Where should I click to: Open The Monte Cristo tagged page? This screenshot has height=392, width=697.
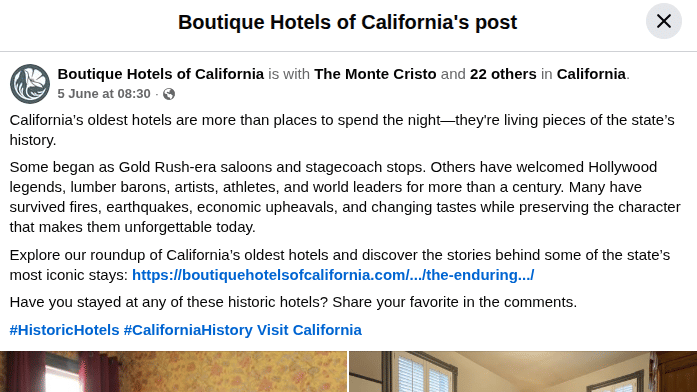(x=375, y=74)
